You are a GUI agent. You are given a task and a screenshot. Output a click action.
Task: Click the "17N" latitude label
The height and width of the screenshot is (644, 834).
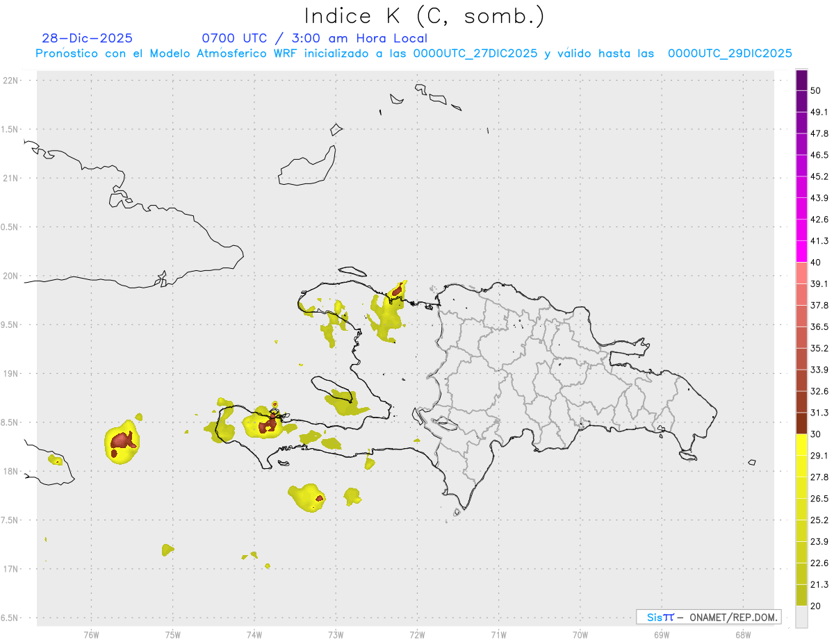10,569
